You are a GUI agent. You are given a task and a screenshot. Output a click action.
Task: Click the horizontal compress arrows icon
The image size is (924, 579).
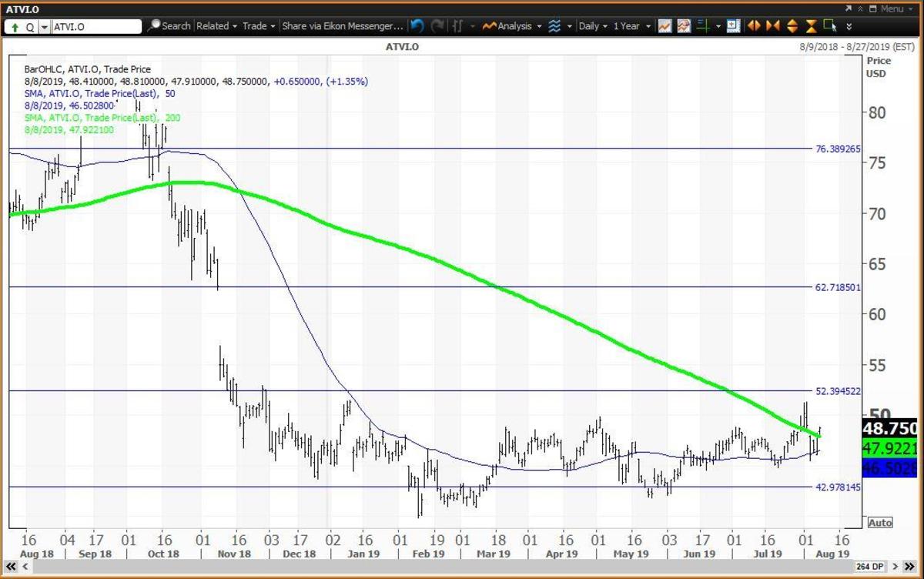[x=772, y=26]
